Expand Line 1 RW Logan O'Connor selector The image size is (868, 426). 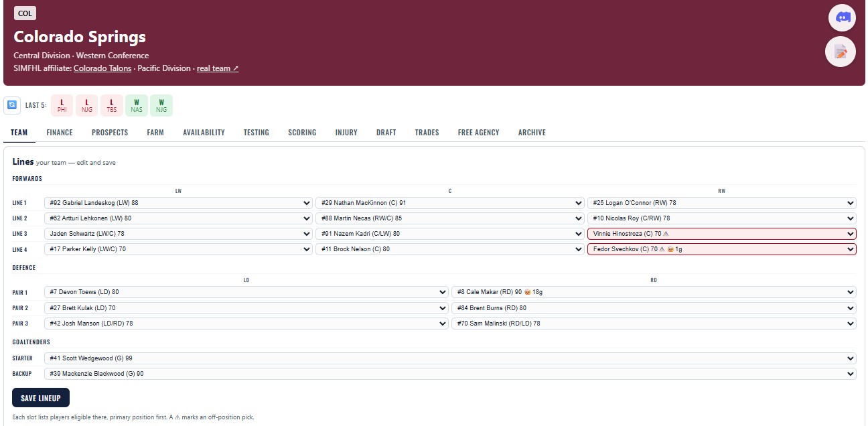pyautogui.click(x=722, y=203)
